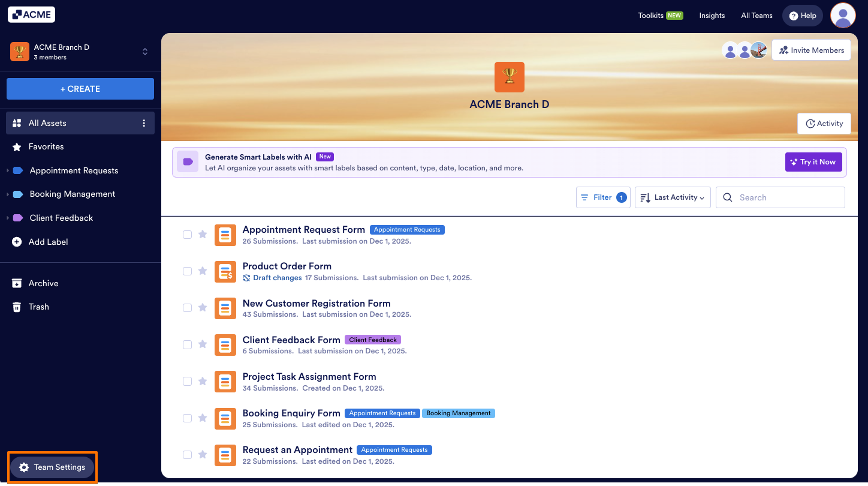Click the three-dot menu beside All Assets

[144, 123]
